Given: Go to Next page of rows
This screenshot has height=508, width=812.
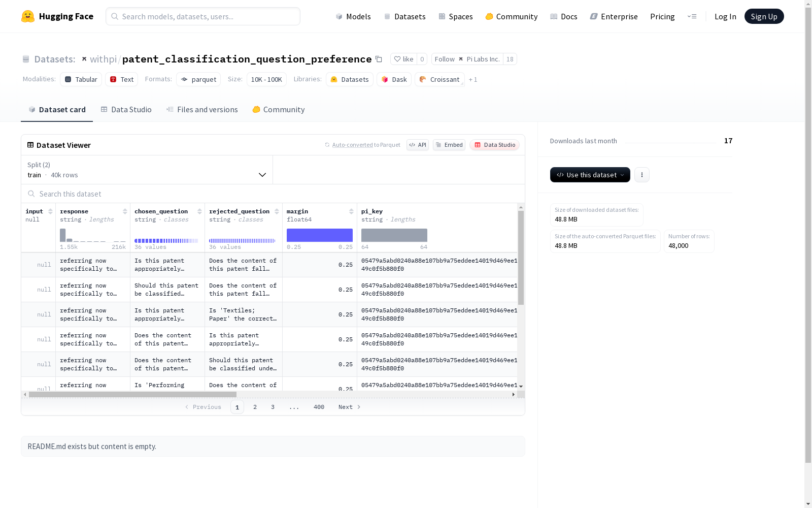Looking at the screenshot, I should (350, 407).
